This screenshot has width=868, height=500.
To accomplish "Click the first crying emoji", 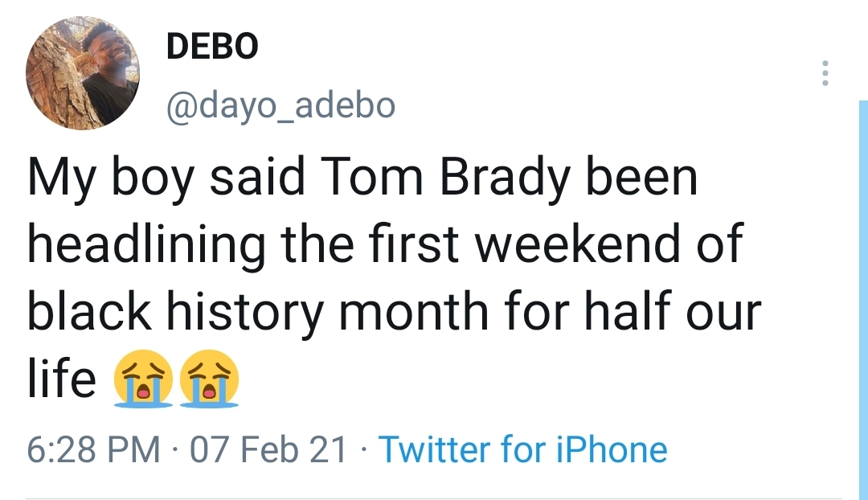I will (x=142, y=379).
